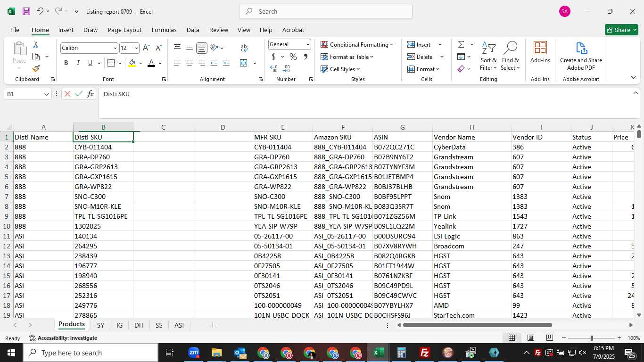644x362 pixels.
Task: Click Delete cells button
Action: (421, 57)
